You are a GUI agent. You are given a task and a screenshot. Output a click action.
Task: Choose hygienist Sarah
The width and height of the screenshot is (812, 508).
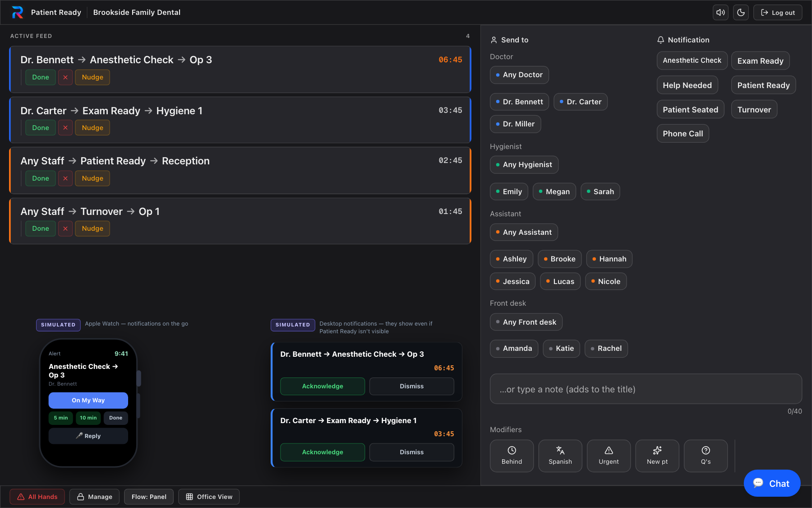pyautogui.click(x=600, y=191)
